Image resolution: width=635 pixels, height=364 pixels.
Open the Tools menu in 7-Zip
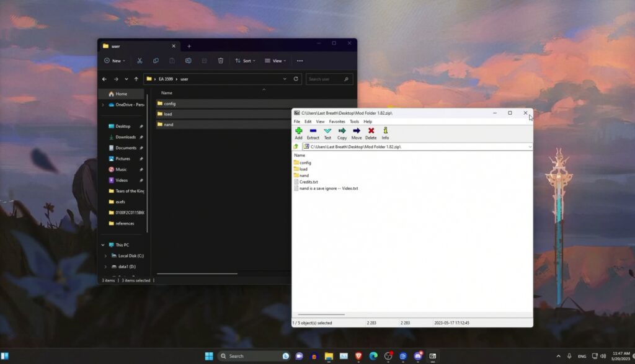[x=354, y=122]
